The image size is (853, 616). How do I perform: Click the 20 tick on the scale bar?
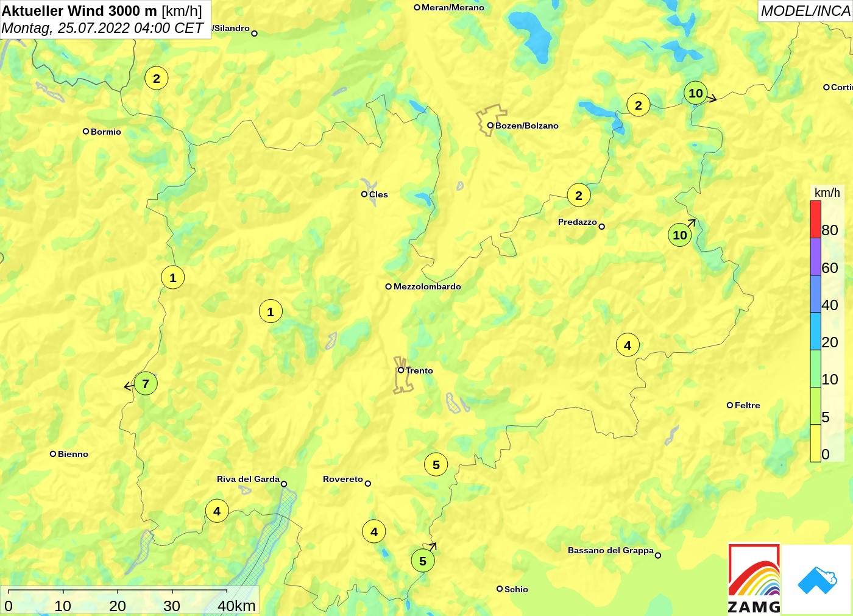pyautogui.click(x=118, y=606)
